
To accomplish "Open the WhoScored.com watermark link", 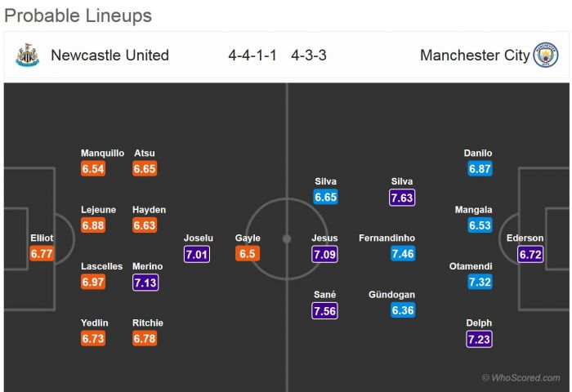I will click(521, 377).
